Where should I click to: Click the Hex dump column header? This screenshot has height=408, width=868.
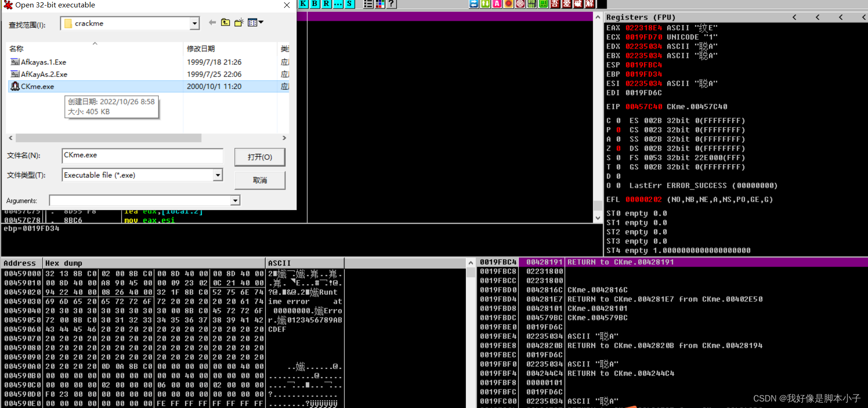[154, 263]
